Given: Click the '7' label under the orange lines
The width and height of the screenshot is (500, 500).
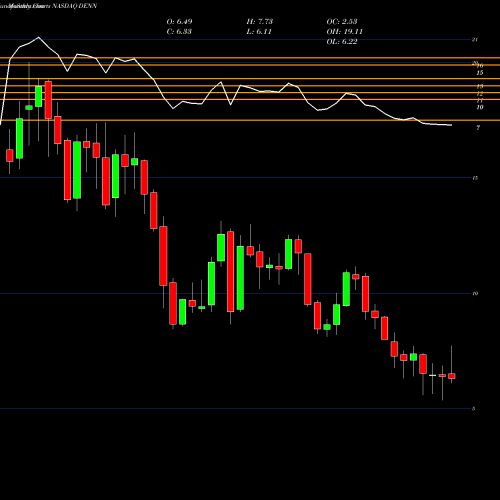Looking at the screenshot, I should point(478,128).
